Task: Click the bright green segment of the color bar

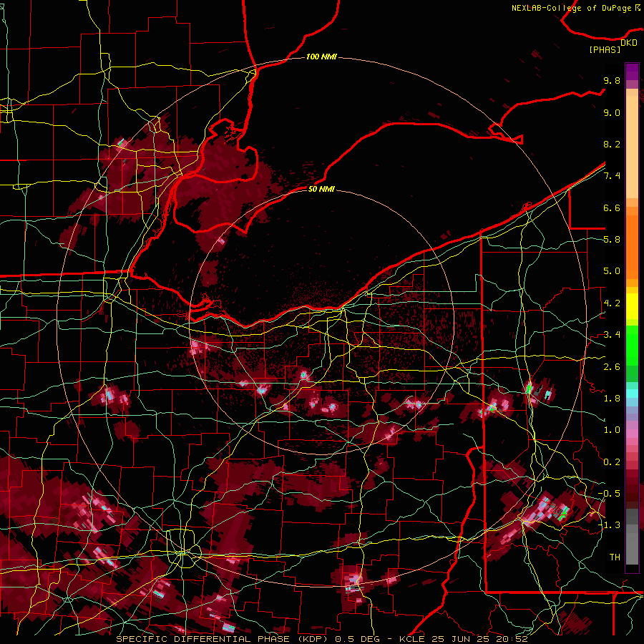Action: tap(632, 346)
